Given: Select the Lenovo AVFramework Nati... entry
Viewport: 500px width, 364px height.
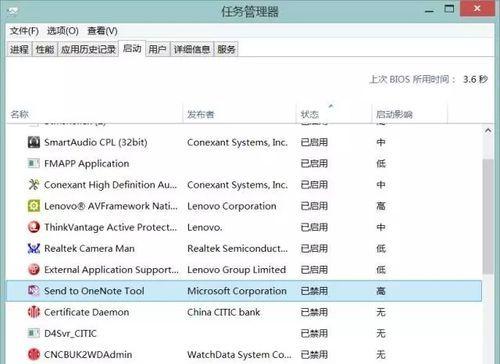Looking at the screenshot, I should pos(111,206).
